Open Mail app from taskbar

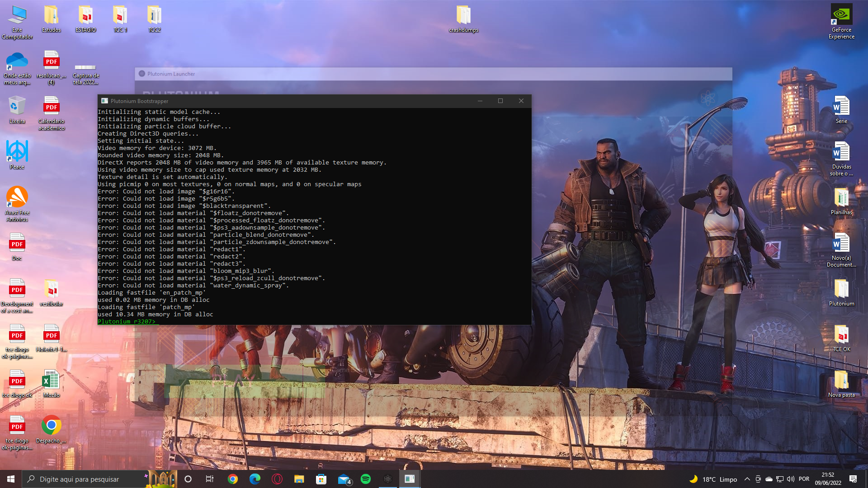[344, 479]
